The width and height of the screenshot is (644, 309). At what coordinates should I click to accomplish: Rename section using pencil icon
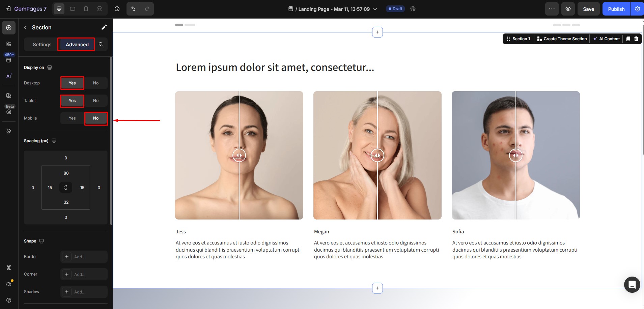click(x=104, y=27)
